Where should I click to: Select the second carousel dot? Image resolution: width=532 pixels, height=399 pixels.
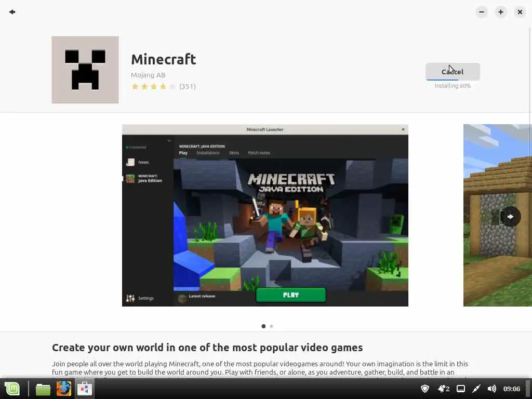click(271, 326)
